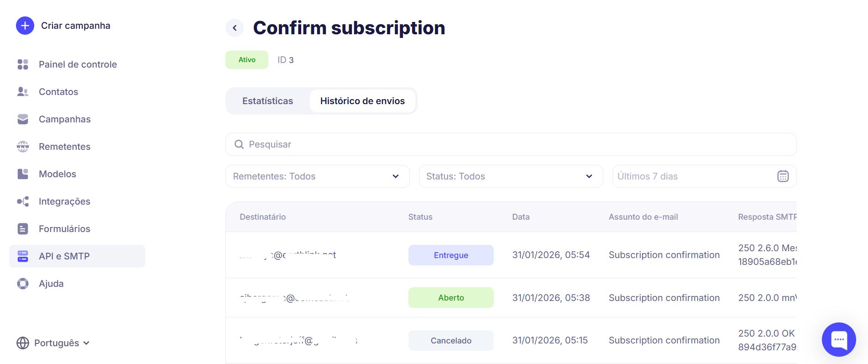The height and width of the screenshot is (364, 868).
Task: Switch to the Estatísticas tab
Action: (267, 101)
